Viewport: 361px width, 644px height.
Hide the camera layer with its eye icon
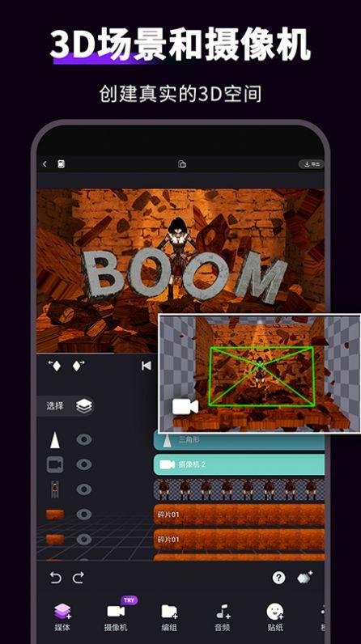[84, 464]
